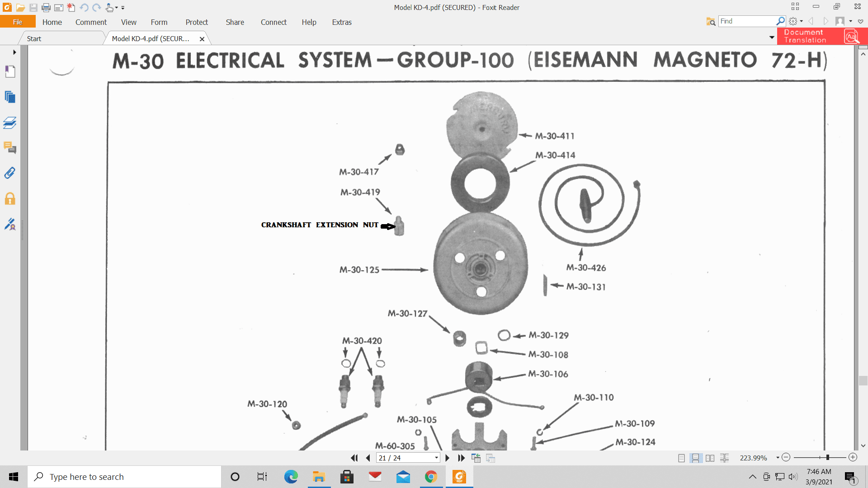Click the Create new PDF icon
This screenshot has height=488, width=868.
click(71, 8)
